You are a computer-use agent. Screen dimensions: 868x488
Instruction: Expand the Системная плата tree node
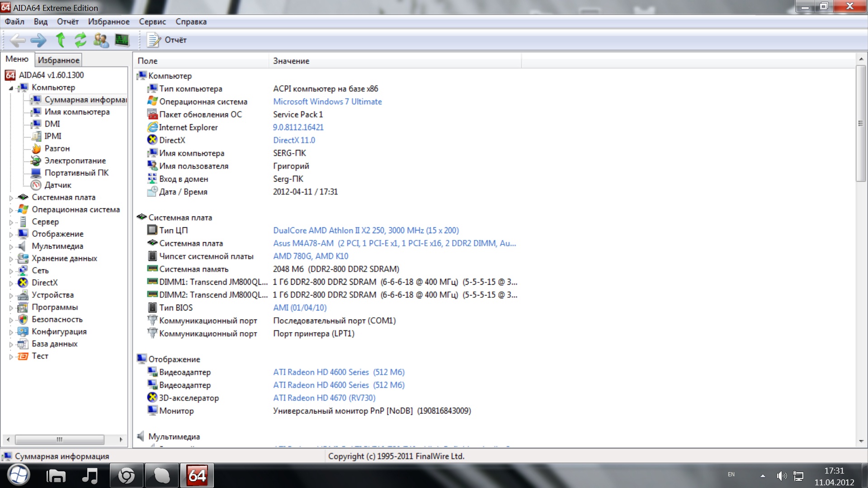coord(11,198)
